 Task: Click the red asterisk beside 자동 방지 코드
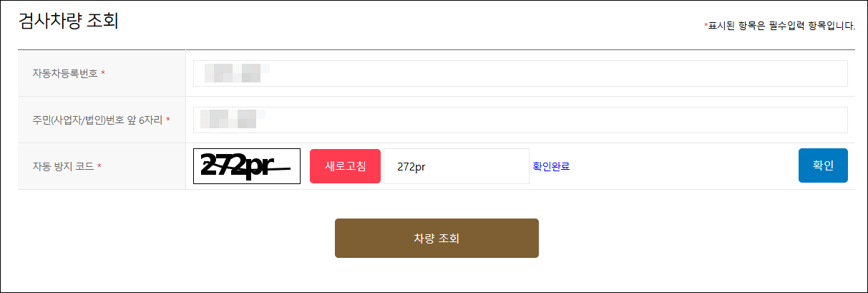[99, 166]
